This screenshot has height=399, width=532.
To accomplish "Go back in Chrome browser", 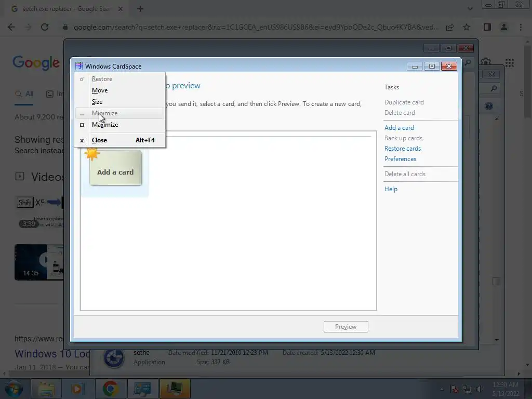I will coord(11,27).
